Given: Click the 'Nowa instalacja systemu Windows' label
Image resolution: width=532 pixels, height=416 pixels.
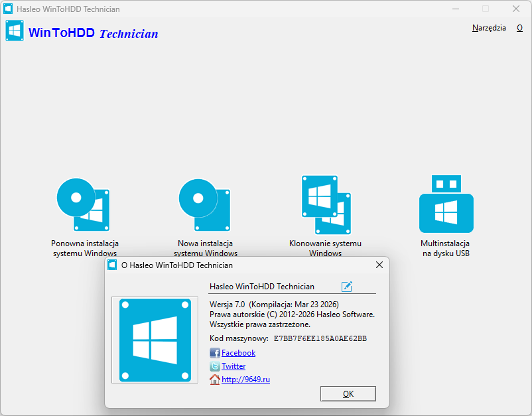Looking at the screenshot, I should pyautogui.click(x=205, y=248).
